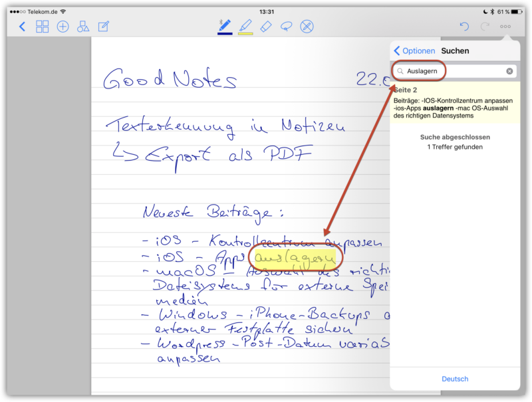Tap the Do Not Disturb moon icon
Viewport: 532px width, 402px height.
tap(485, 12)
